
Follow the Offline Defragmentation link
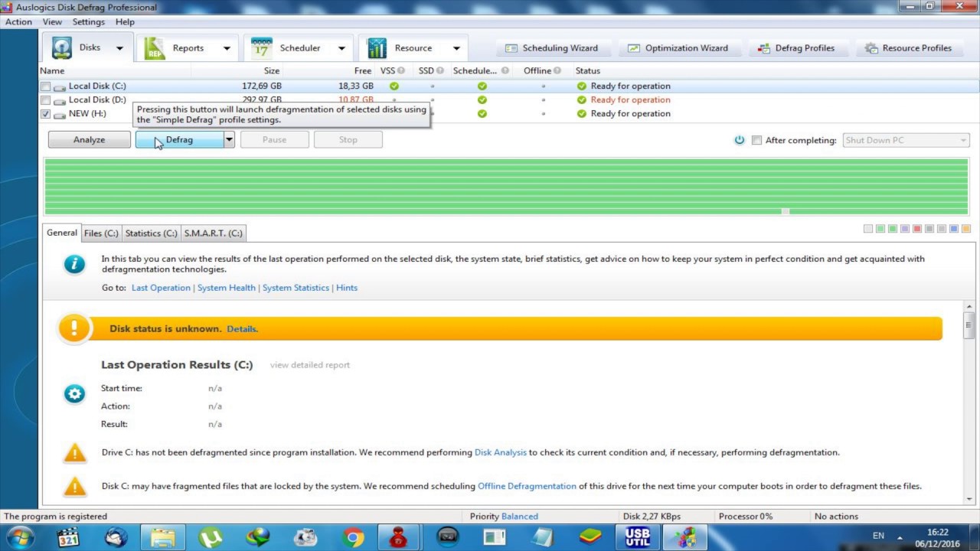(527, 486)
